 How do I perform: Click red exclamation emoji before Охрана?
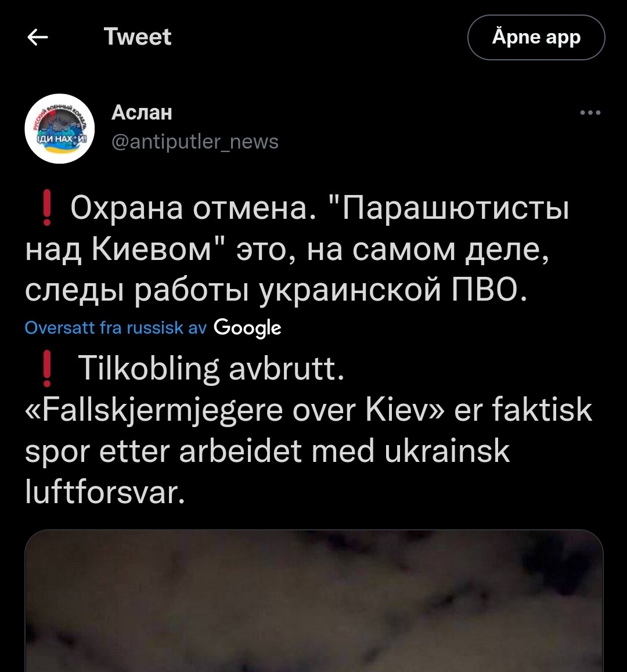point(47,208)
